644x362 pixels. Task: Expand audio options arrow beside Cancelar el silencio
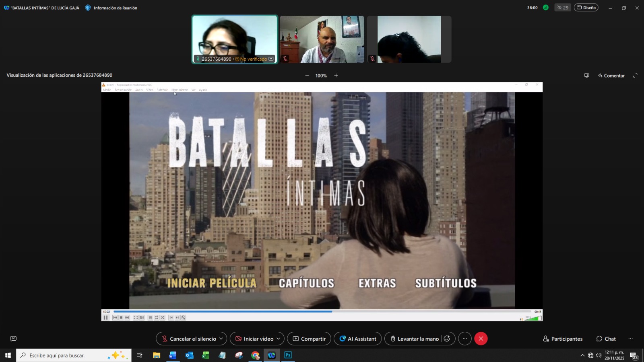coord(221,339)
